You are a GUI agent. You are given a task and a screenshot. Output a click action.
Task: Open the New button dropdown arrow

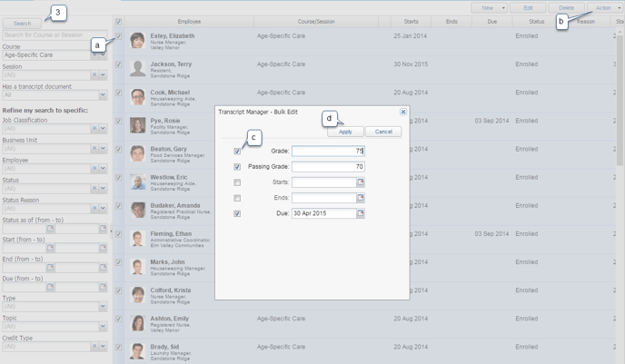[503, 8]
